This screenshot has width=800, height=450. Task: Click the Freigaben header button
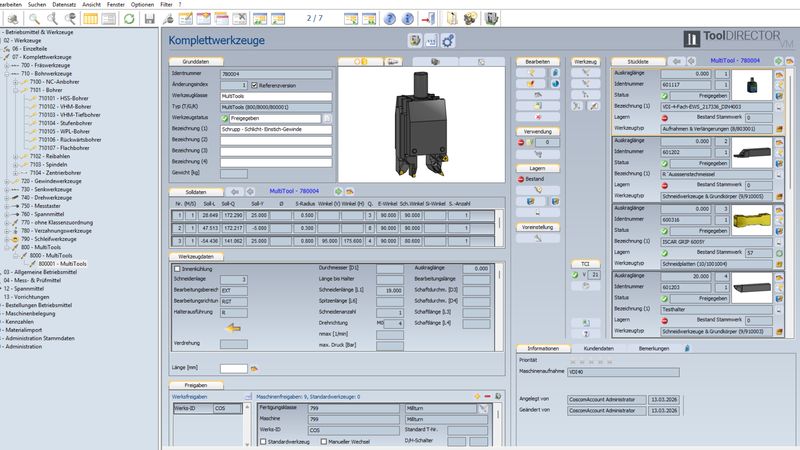click(x=196, y=385)
